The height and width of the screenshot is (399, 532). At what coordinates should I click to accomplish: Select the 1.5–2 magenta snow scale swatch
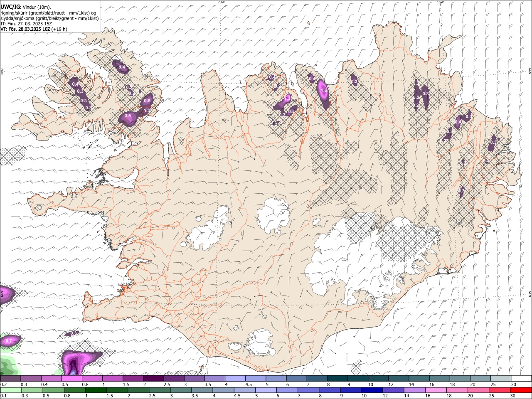click(133, 379)
